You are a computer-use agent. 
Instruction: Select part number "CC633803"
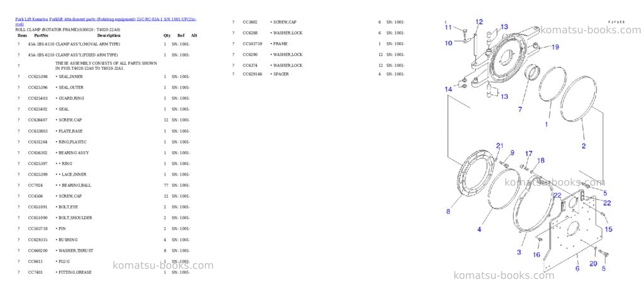tap(38, 131)
